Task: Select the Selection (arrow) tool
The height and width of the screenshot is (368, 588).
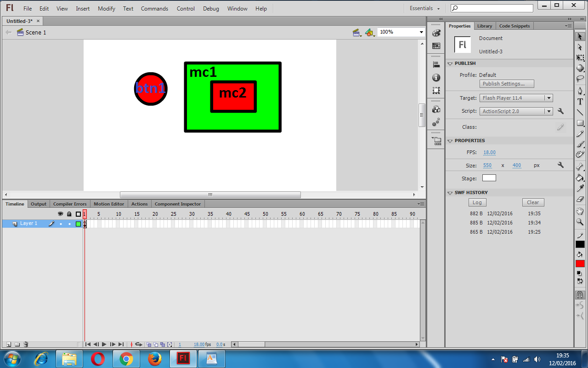Action: pos(580,36)
